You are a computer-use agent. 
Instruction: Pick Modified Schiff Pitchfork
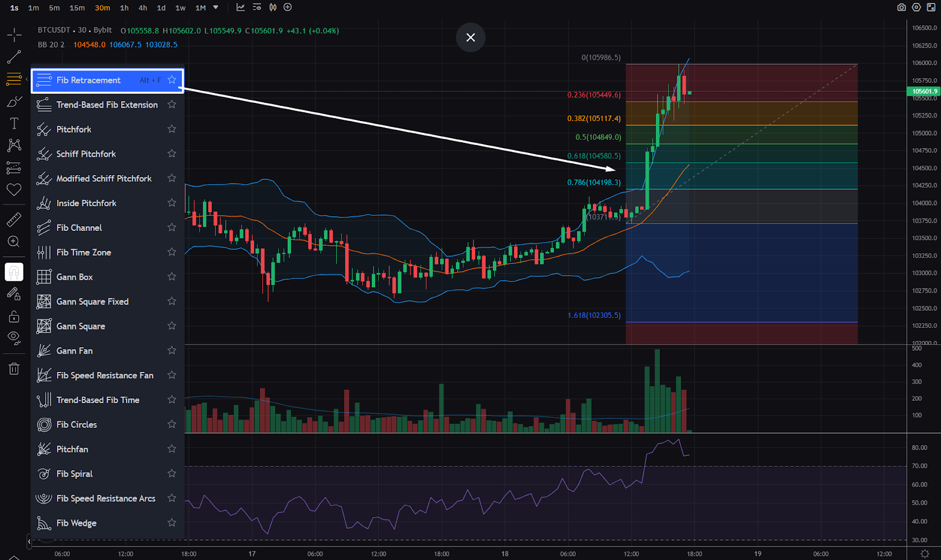[x=108, y=179]
